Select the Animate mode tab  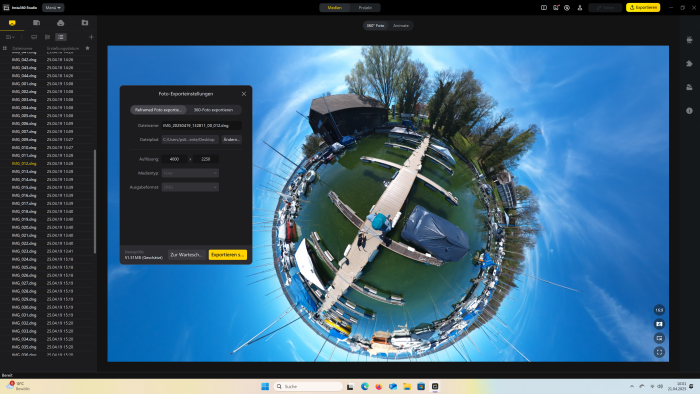pyautogui.click(x=400, y=25)
